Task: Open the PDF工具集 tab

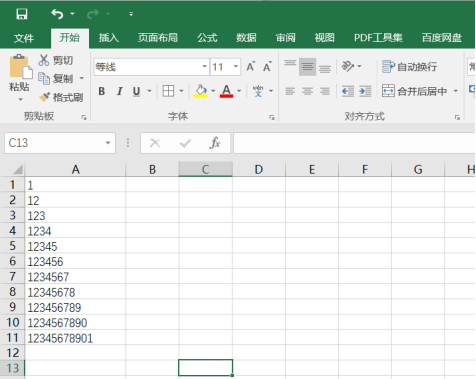Action: 378,38
